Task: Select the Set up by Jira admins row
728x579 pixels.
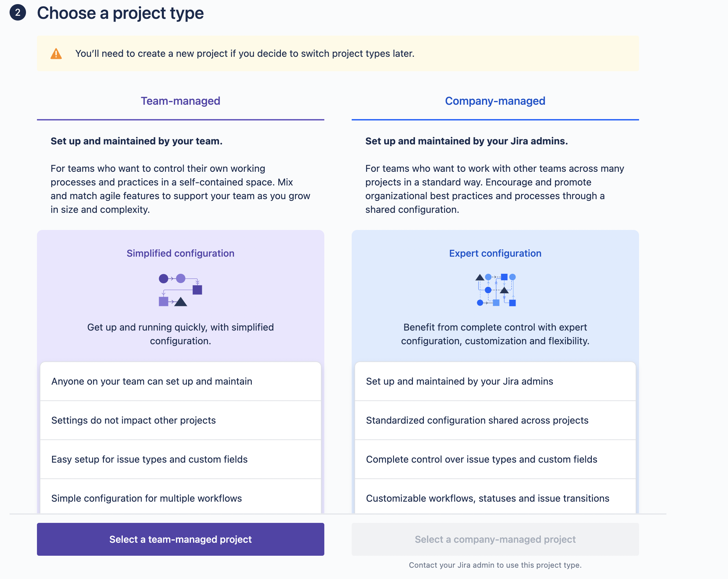Action: [x=495, y=381]
